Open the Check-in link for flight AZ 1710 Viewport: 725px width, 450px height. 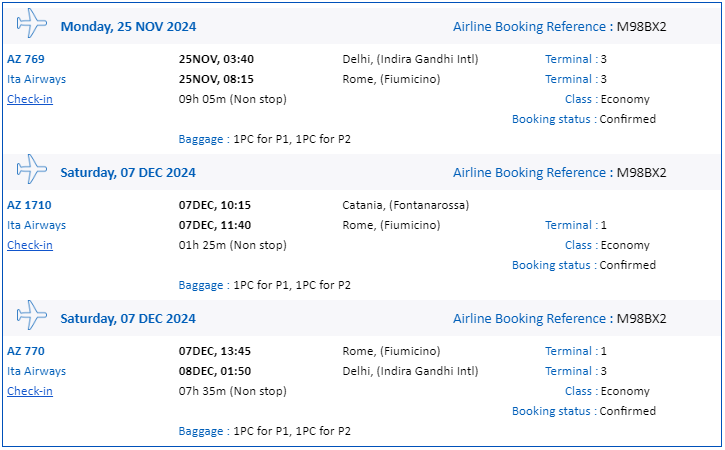[x=30, y=245]
